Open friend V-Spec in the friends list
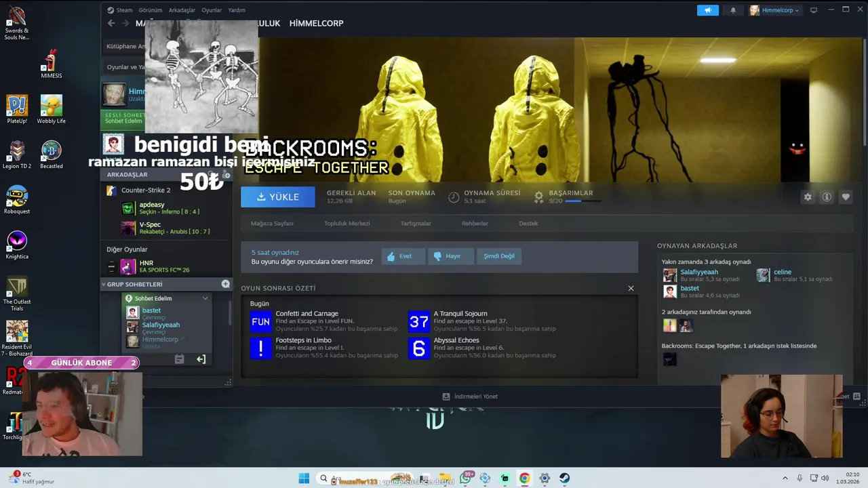 165,227
